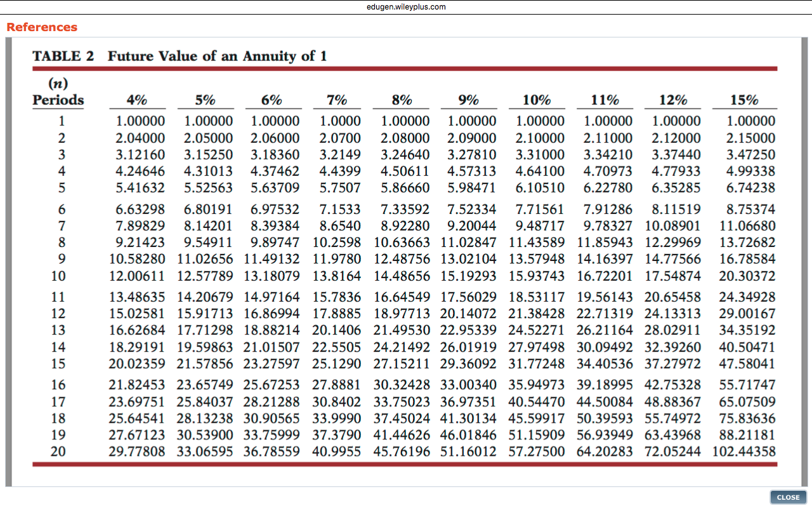
Task: Click the cell value 36.78559
Action: coord(272,452)
